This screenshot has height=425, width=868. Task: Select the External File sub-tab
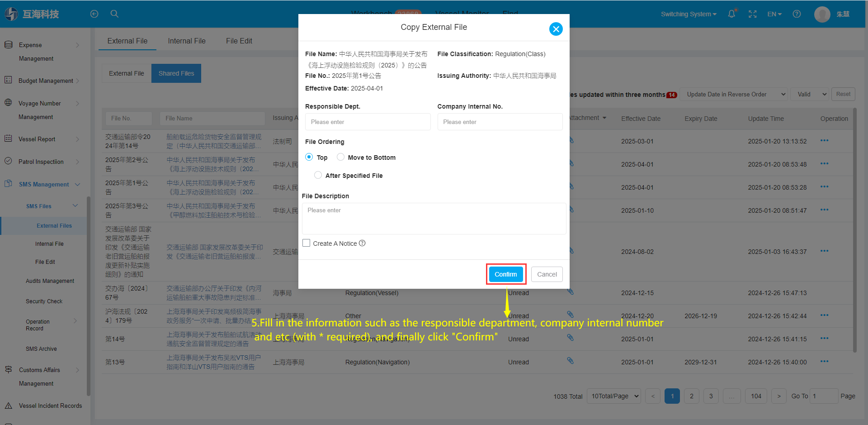[127, 73]
